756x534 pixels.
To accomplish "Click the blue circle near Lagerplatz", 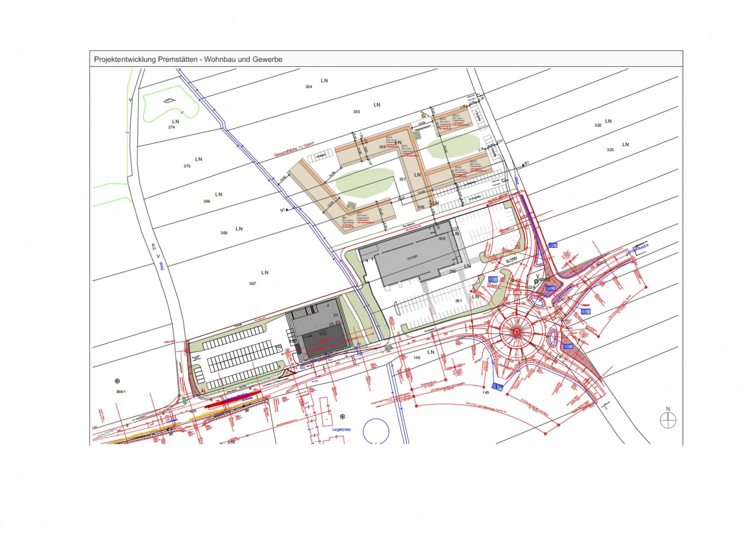I will point(376,431).
